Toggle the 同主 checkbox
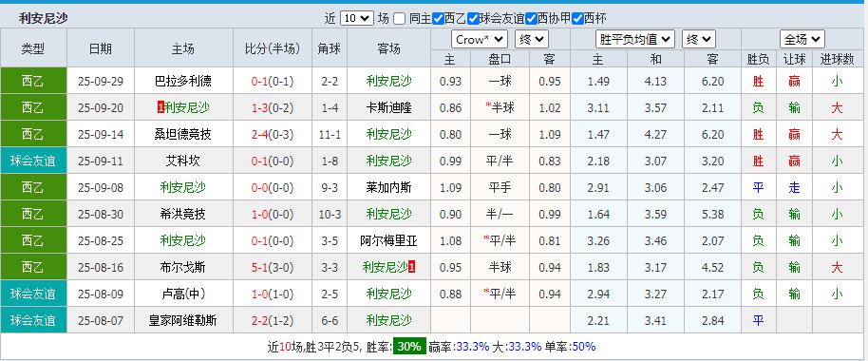 click(x=400, y=18)
